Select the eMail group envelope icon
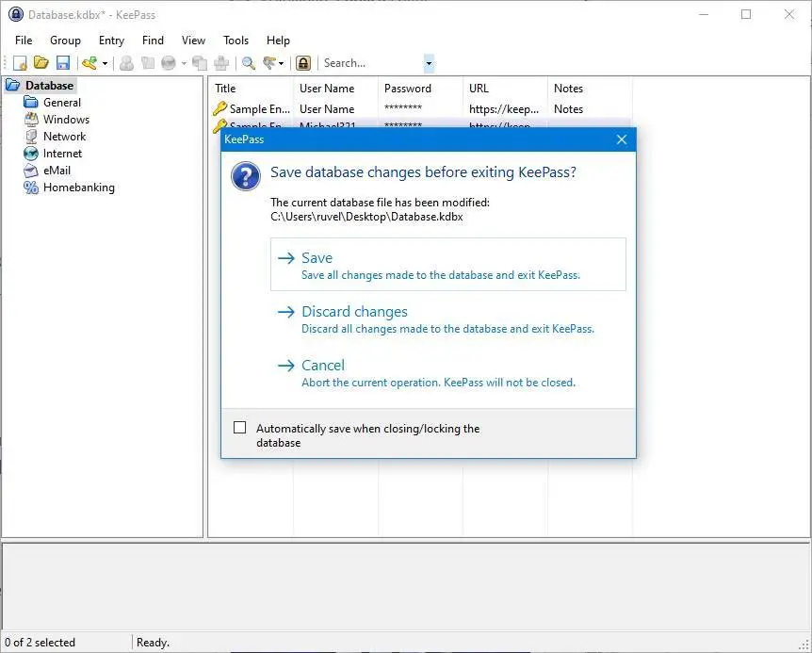 click(31, 171)
